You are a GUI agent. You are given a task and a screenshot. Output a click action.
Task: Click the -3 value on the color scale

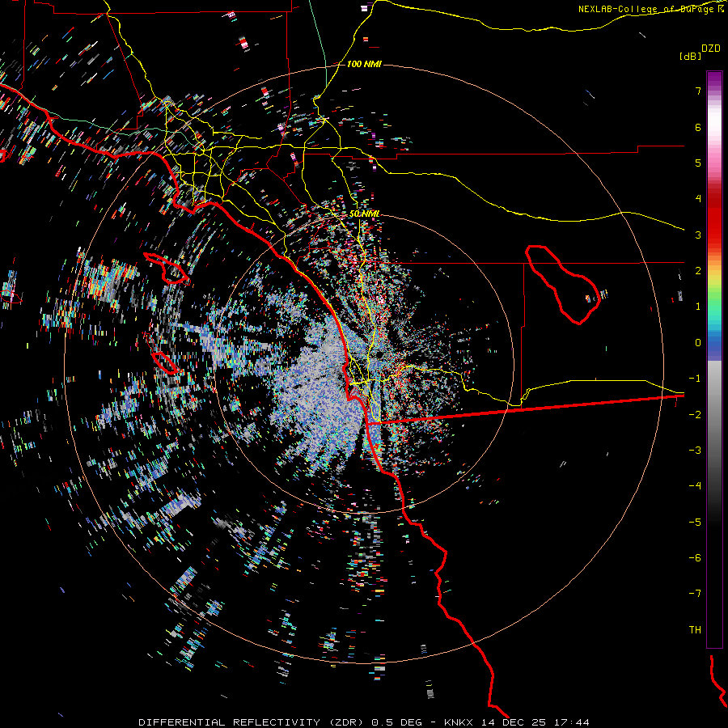pyautogui.click(x=695, y=451)
